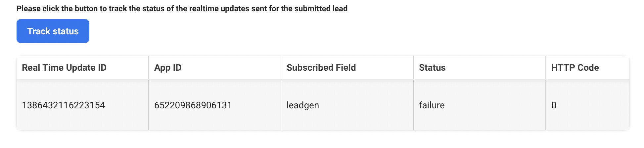Click header divider between Status and HTTP Code
This screenshot has height=148, width=644.
[546, 68]
